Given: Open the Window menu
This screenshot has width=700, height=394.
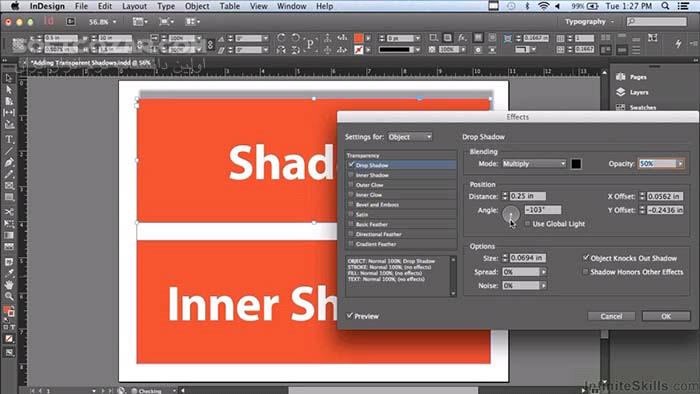Looking at the screenshot, I should pyautogui.click(x=292, y=6).
